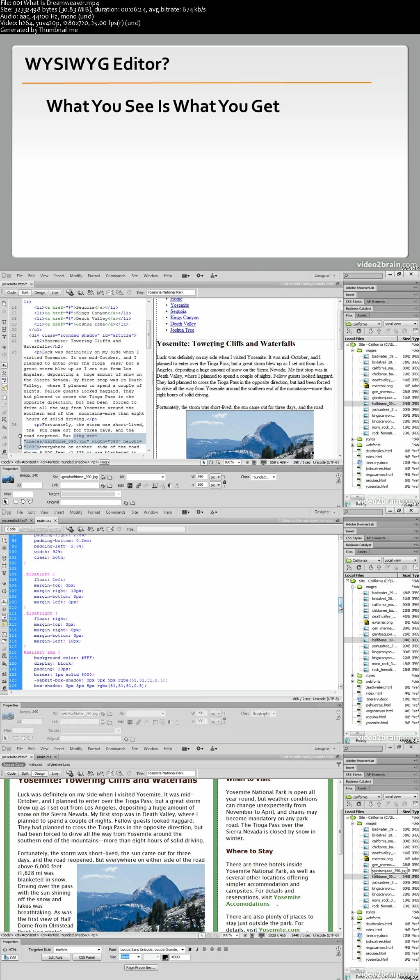This screenshot has height=980, width=420.
Task: Click Format Source Code icon, bottom of Split view coding toolbar
Action: click(x=4, y=452)
